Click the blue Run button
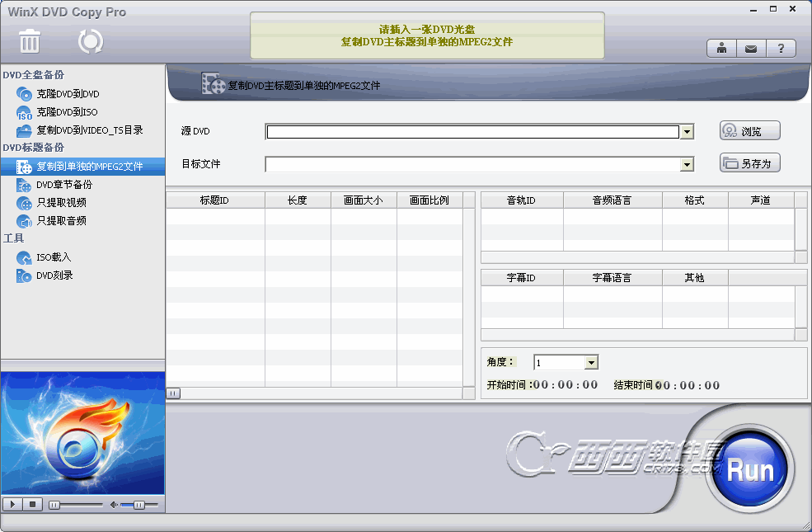812x532 pixels. (749, 468)
